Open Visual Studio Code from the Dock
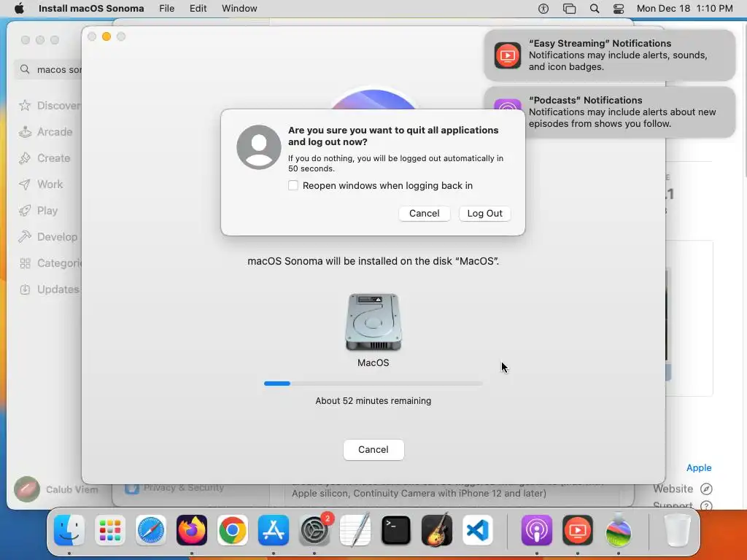This screenshot has width=747, height=560. (x=477, y=530)
